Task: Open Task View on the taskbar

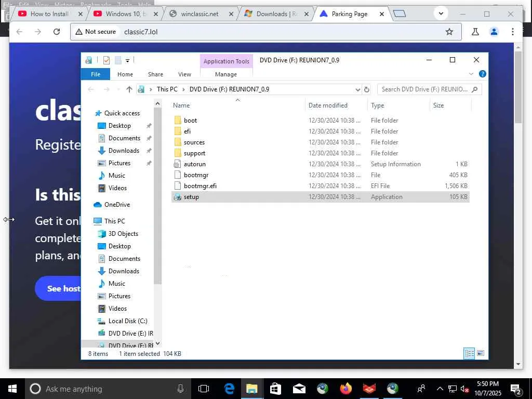Action: point(204,389)
